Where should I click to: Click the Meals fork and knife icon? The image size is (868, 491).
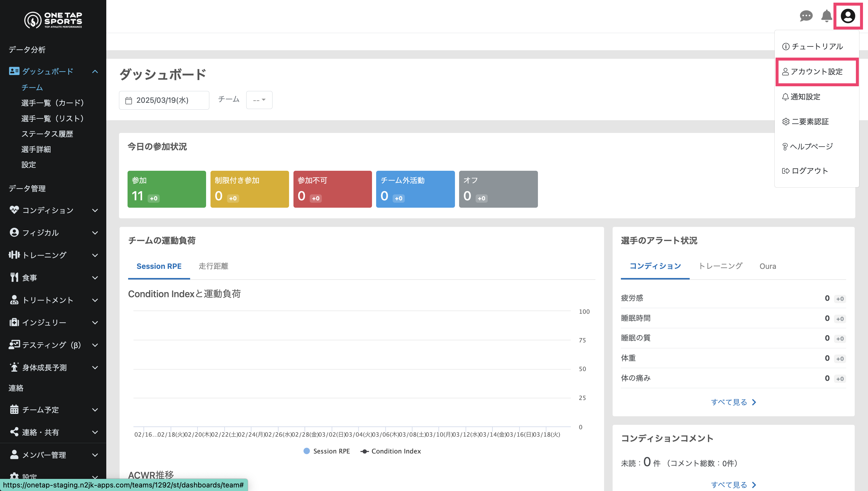pyautogui.click(x=14, y=277)
